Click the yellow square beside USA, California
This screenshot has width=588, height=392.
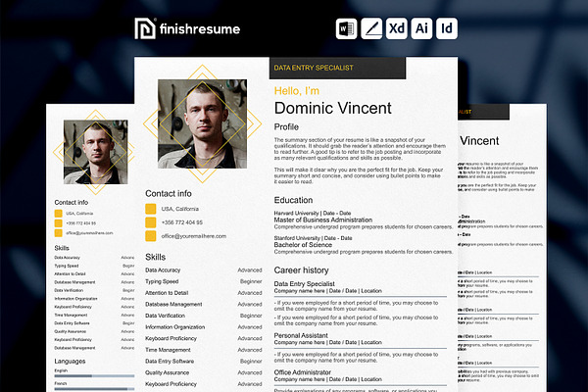point(150,209)
